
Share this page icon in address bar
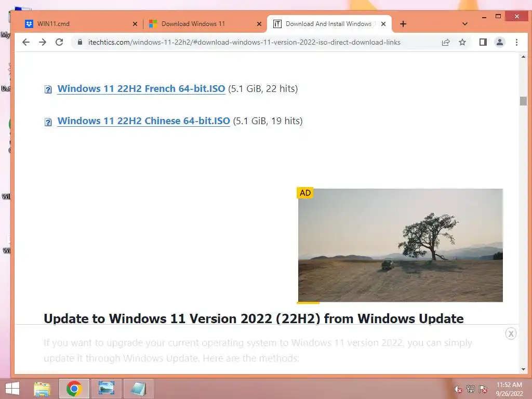445,42
